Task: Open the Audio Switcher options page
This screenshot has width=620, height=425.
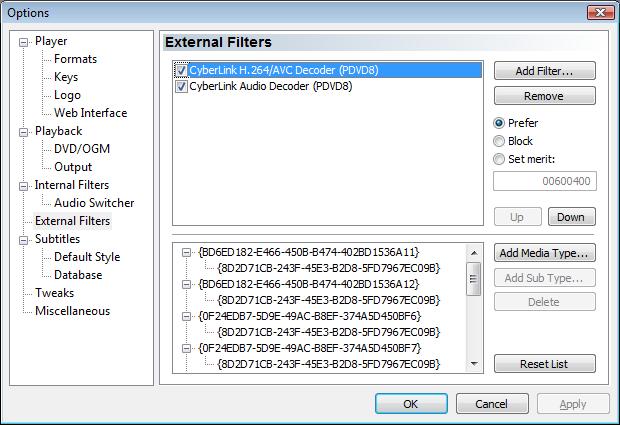Action: pyautogui.click(x=94, y=203)
